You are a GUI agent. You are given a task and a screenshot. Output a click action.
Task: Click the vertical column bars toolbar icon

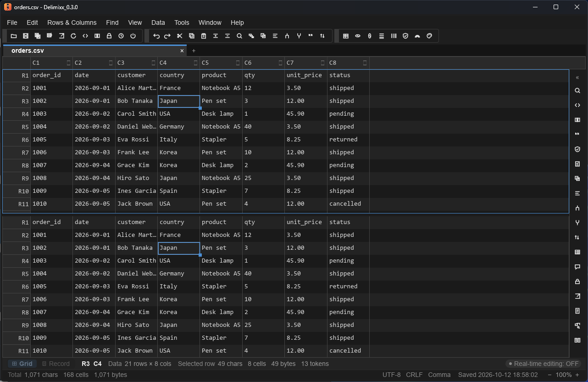coord(394,36)
